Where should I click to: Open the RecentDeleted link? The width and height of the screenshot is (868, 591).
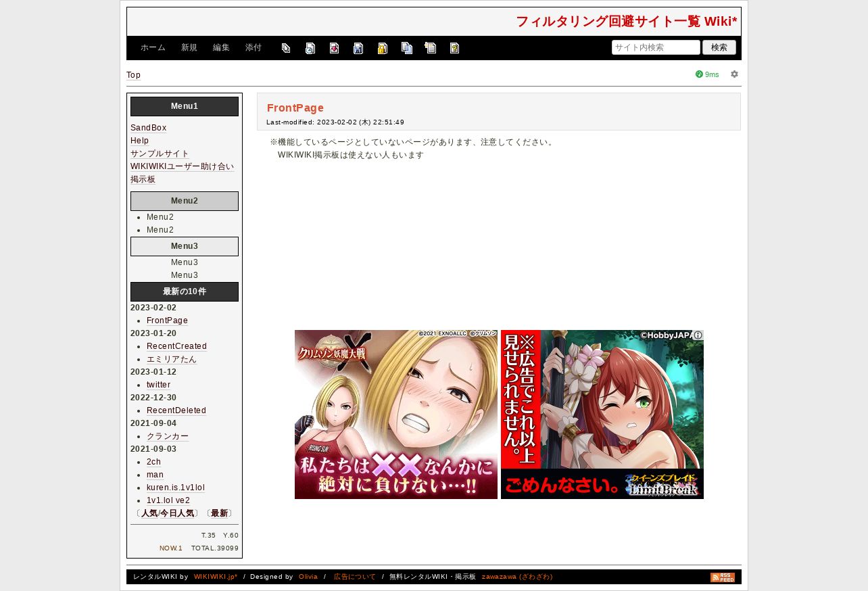[x=176, y=410]
